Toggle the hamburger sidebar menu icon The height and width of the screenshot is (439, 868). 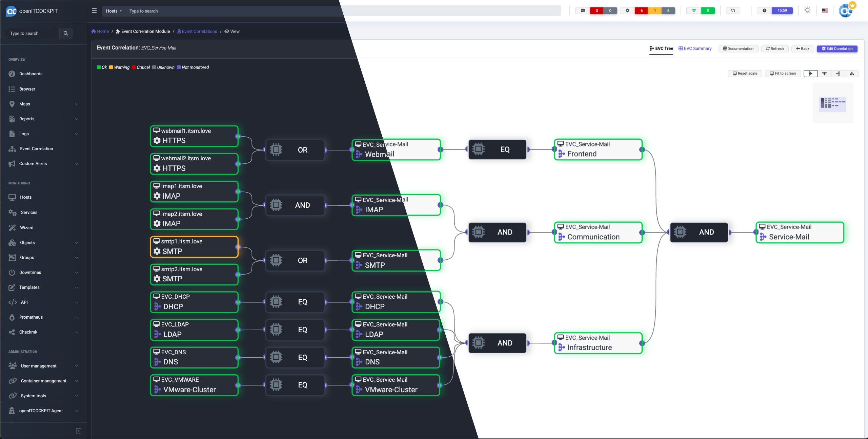(x=94, y=11)
